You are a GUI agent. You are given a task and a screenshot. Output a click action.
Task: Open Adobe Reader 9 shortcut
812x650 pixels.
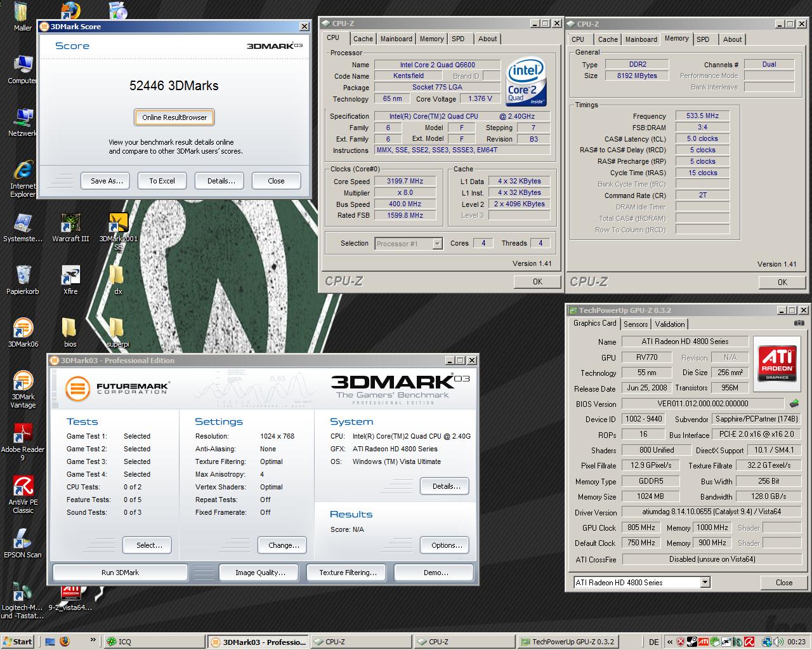pyautogui.click(x=23, y=442)
